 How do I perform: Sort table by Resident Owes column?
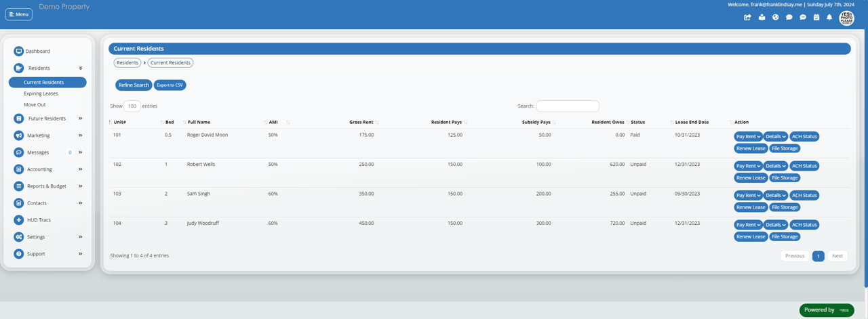[608, 123]
